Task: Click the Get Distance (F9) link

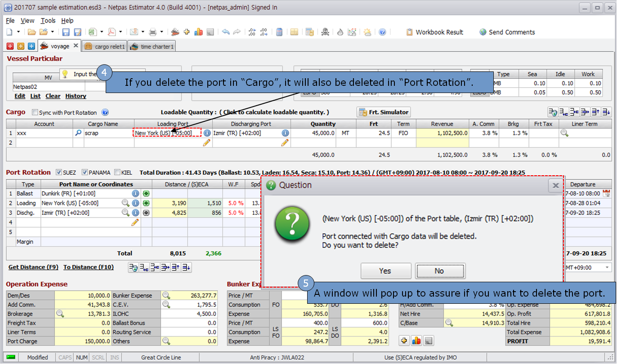Action: point(33,267)
